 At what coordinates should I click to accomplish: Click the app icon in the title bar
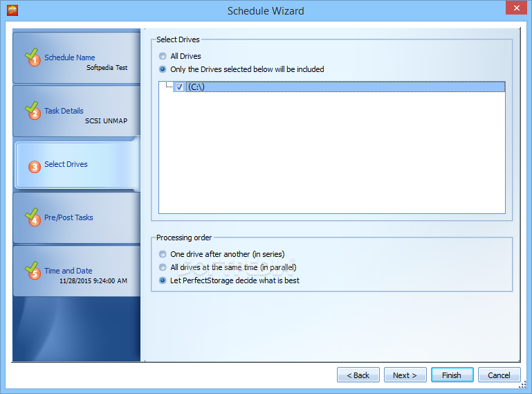(x=12, y=10)
